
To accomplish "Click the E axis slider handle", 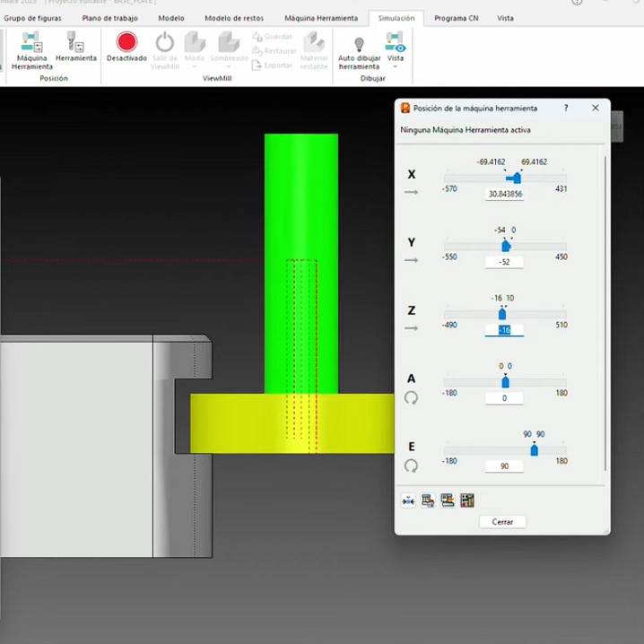I will 535,450.
